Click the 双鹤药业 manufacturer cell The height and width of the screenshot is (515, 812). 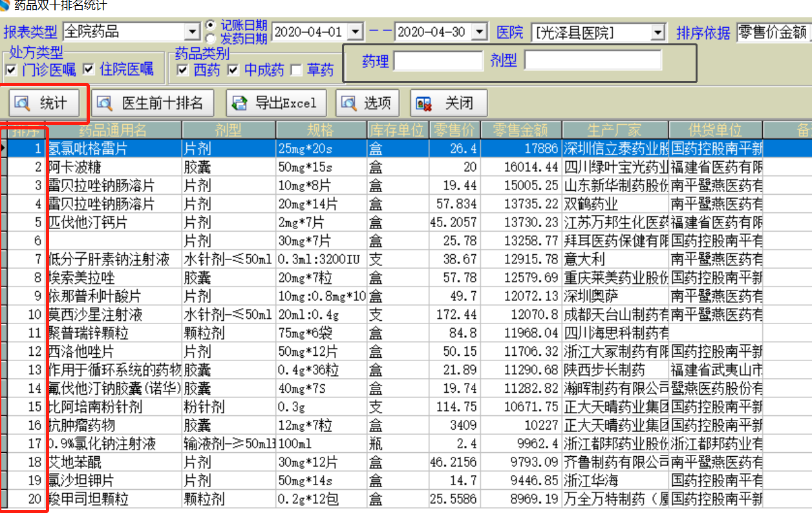pos(615,204)
